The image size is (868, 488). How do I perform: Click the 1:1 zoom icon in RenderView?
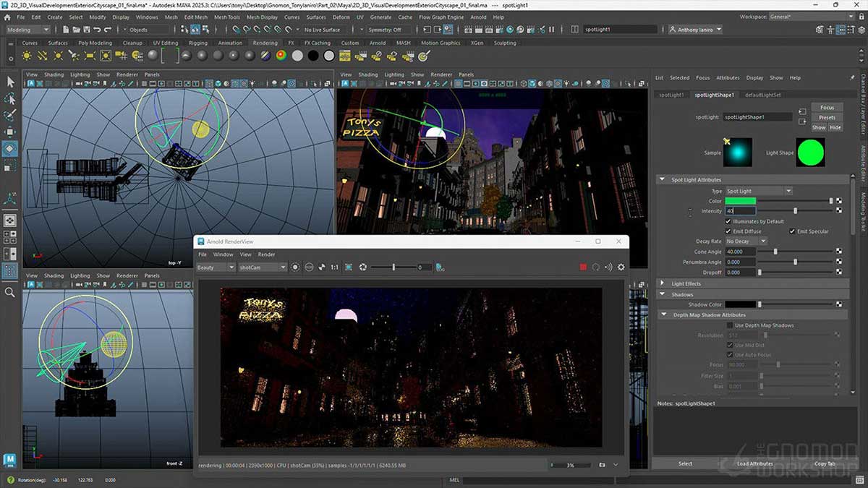pyautogui.click(x=333, y=267)
